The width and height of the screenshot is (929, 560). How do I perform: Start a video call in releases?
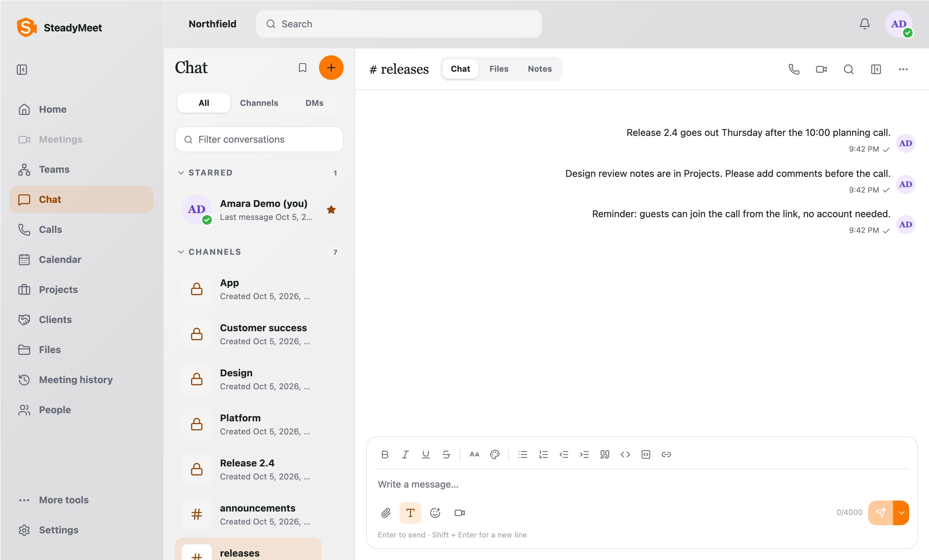pyautogui.click(x=821, y=69)
